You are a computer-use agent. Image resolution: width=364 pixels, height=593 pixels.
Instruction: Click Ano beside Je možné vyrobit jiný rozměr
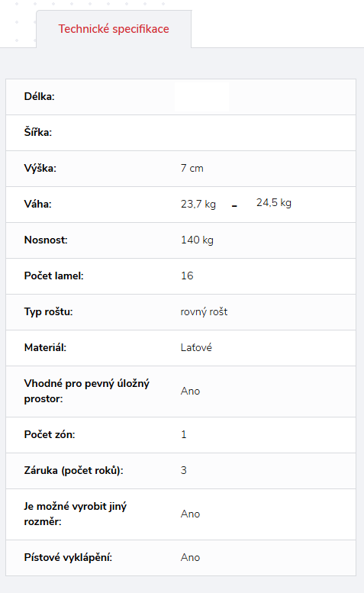190,514
